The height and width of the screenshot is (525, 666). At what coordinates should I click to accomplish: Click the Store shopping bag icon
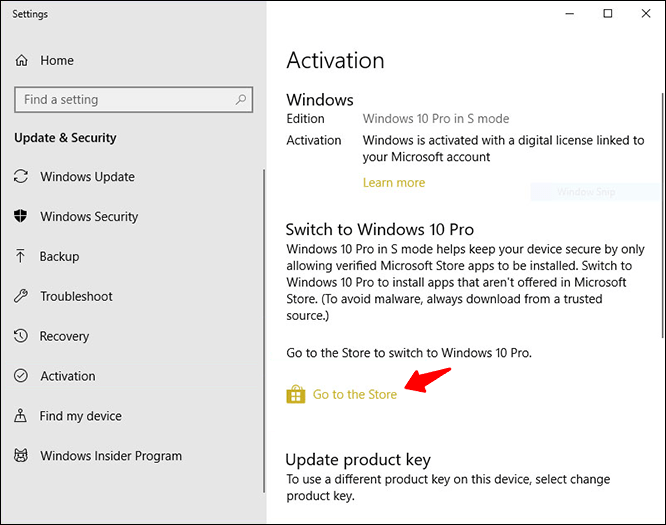296,394
